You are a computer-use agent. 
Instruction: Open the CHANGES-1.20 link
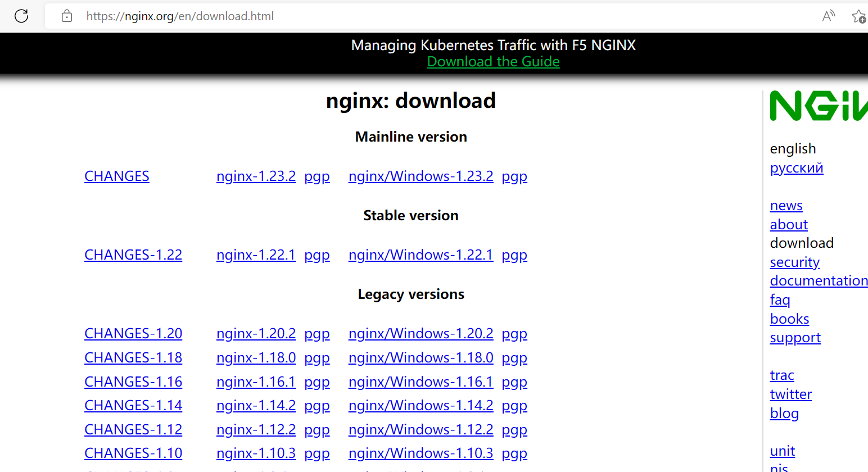point(133,333)
